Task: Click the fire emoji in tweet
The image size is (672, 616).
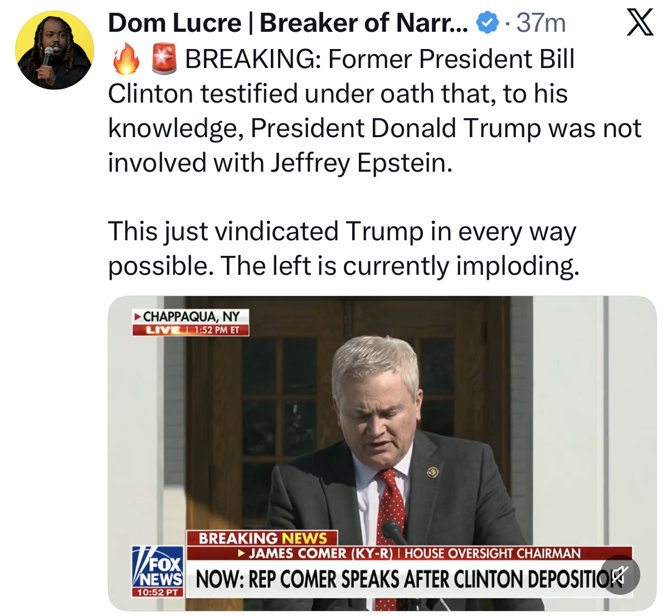Action: 126,60
